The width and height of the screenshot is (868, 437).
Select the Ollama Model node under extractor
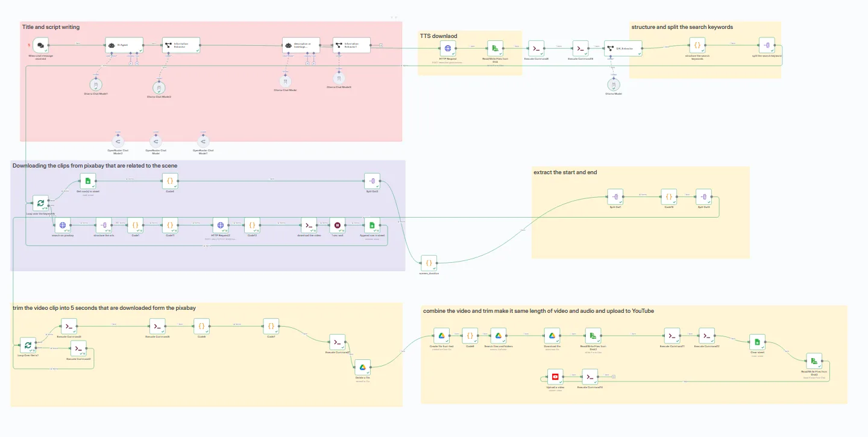point(614,84)
